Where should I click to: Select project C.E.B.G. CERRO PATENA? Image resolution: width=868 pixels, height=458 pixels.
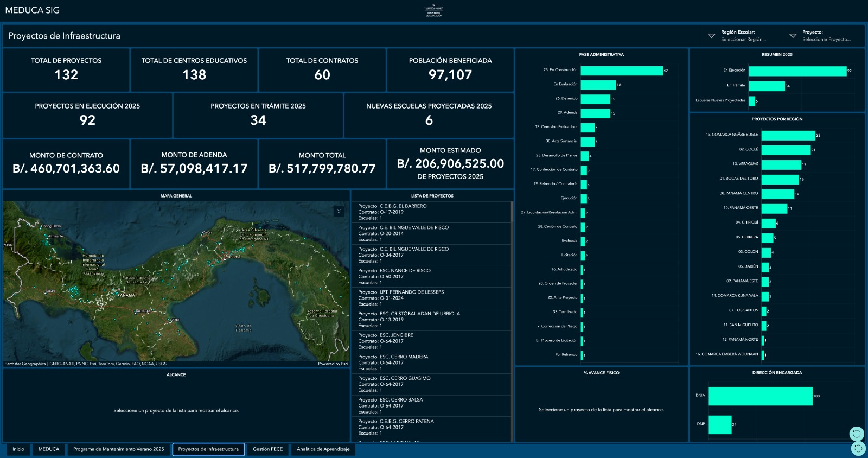[431, 428]
